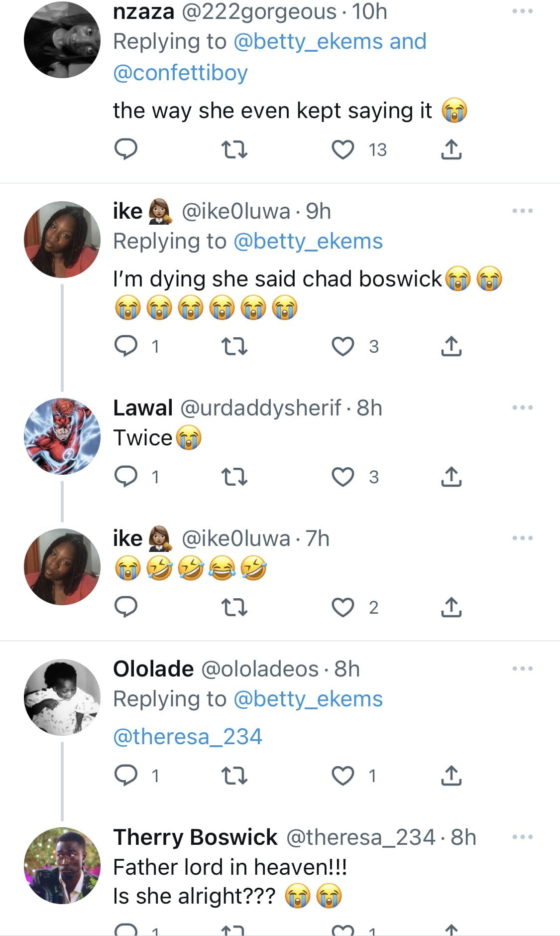Reply to Lawal's "Twice" tweet
This screenshot has height=936, width=560.
tap(125, 477)
